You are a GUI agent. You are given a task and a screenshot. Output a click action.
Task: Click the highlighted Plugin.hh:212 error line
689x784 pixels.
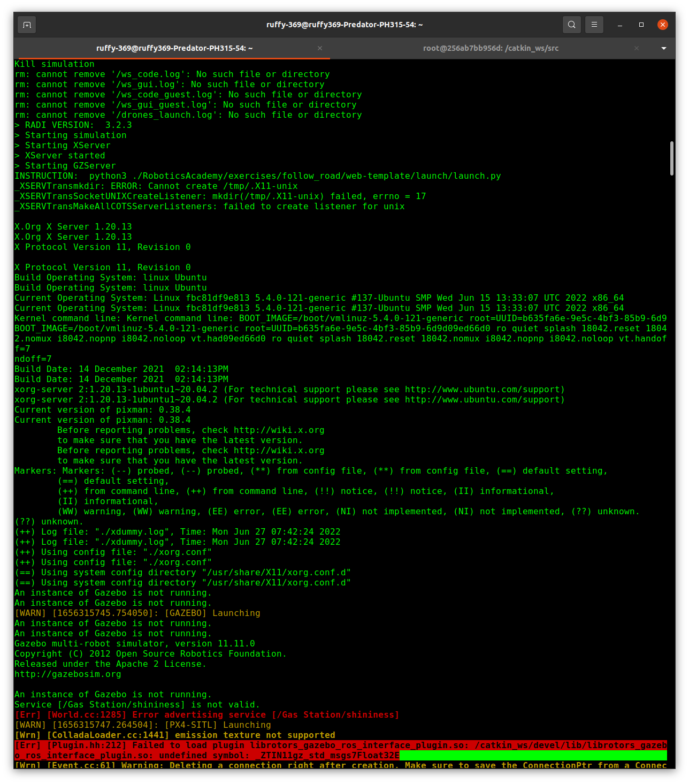click(x=341, y=750)
